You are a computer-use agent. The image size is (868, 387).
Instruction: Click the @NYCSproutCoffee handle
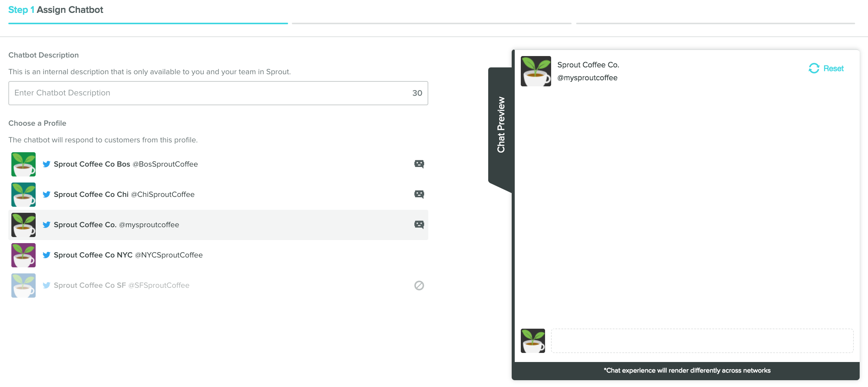169,255
